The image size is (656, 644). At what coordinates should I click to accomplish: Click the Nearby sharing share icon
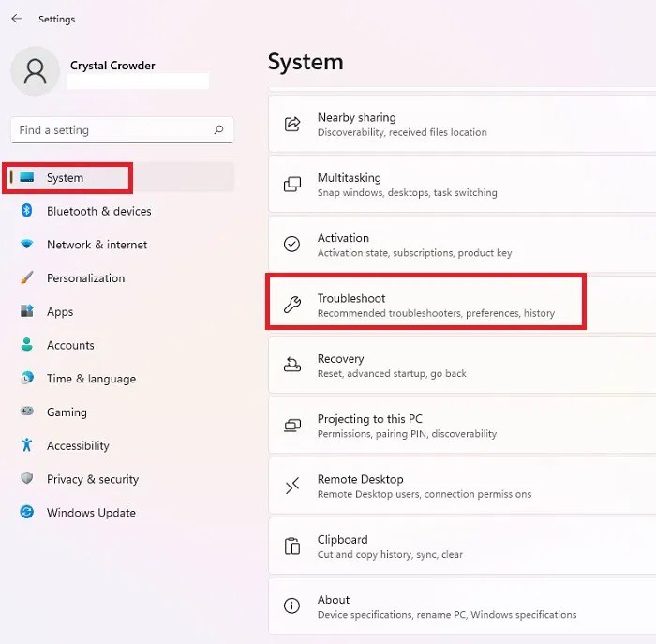click(292, 125)
